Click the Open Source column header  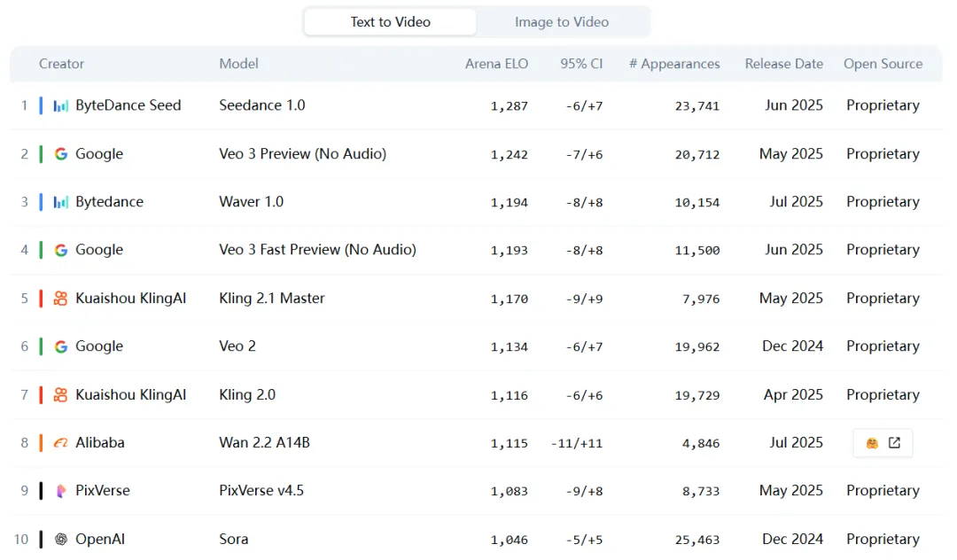point(883,64)
